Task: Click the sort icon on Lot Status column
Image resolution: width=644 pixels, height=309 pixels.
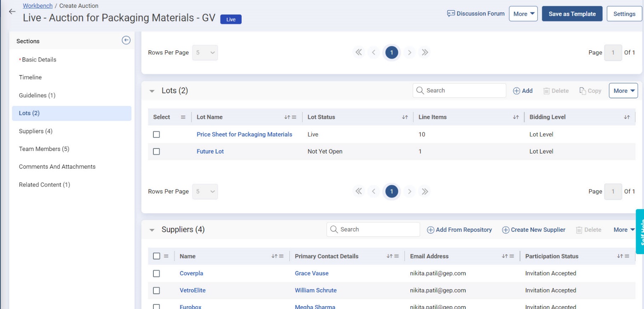Action: [x=404, y=117]
